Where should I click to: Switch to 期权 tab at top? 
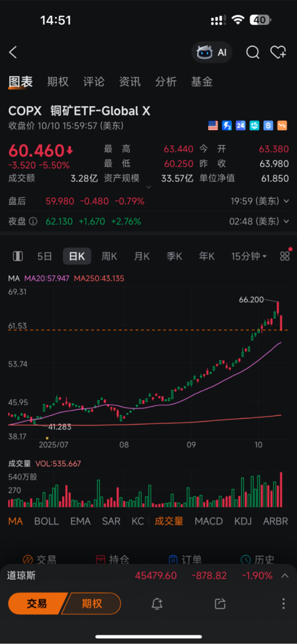pos(58,81)
